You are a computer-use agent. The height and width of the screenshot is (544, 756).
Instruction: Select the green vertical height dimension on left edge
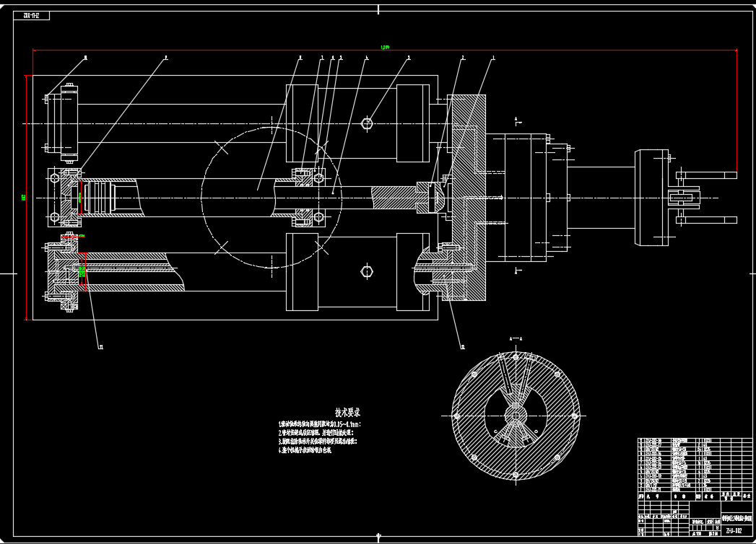24,197
